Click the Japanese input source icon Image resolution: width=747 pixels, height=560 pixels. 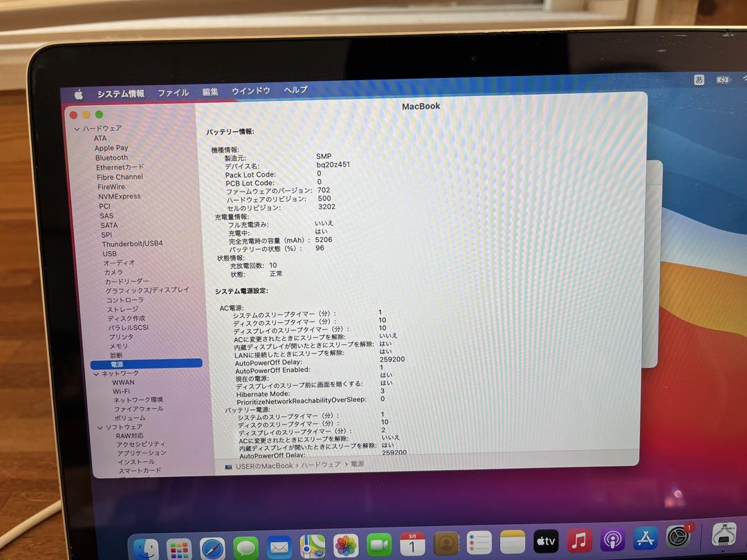[x=699, y=80]
